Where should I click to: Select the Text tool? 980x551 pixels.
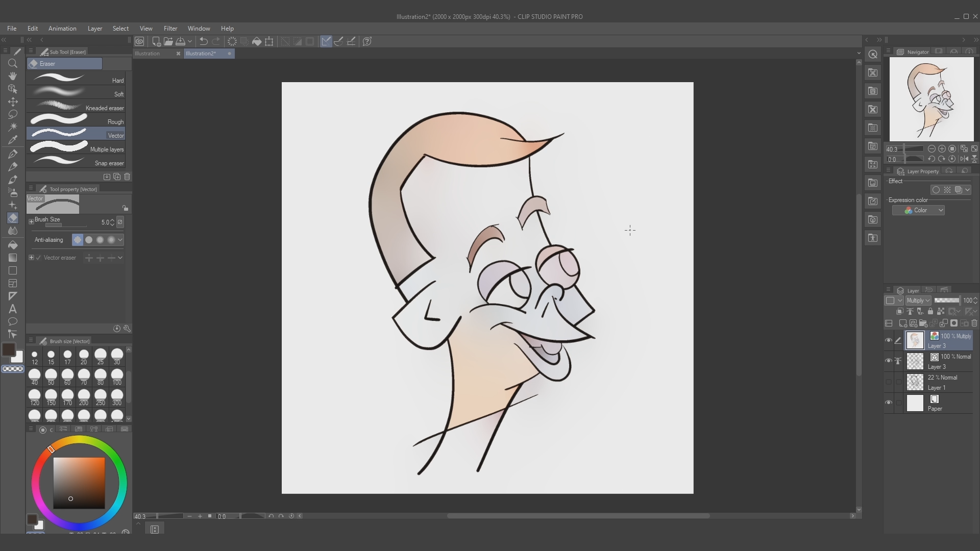pyautogui.click(x=13, y=309)
